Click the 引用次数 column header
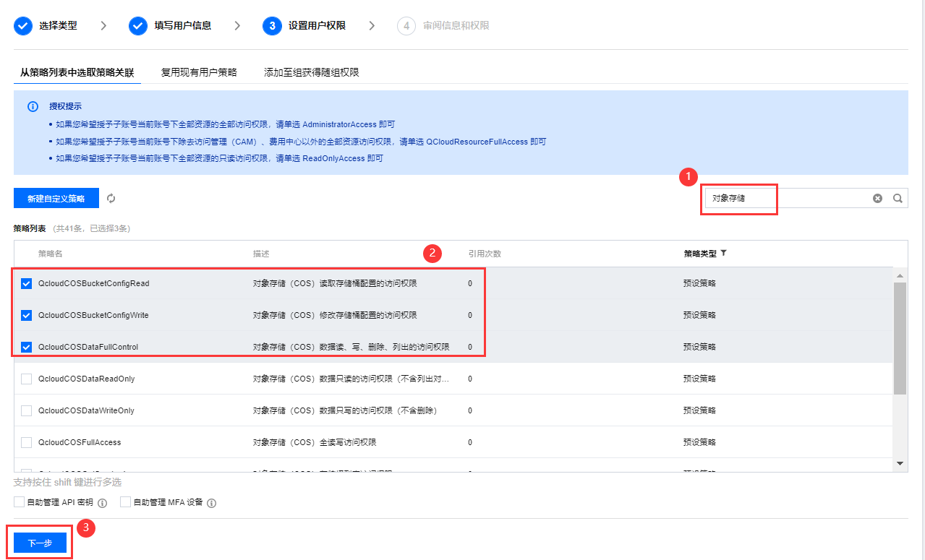Image resolution: width=925 pixels, height=560 pixels. point(485,254)
